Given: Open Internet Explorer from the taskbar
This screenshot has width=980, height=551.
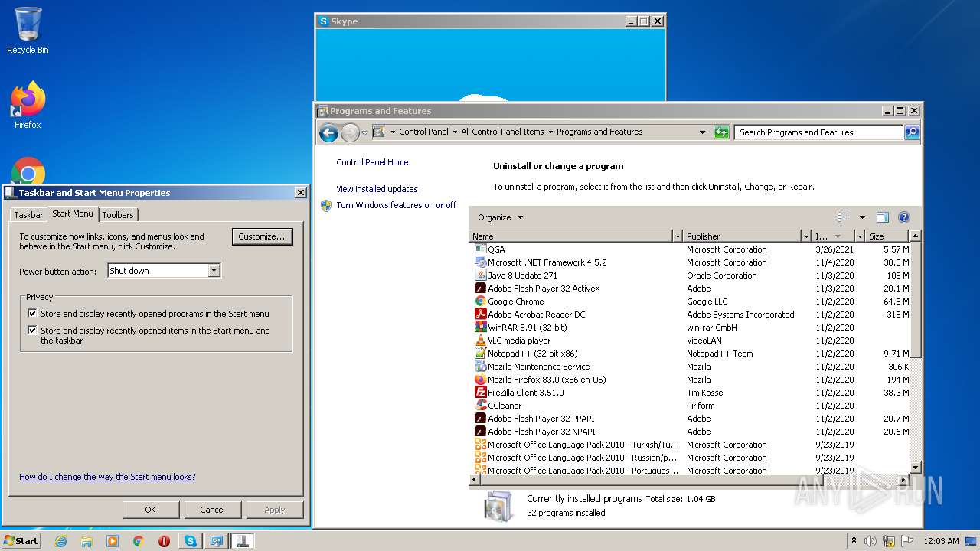Looking at the screenshot, I should point(60,541).
